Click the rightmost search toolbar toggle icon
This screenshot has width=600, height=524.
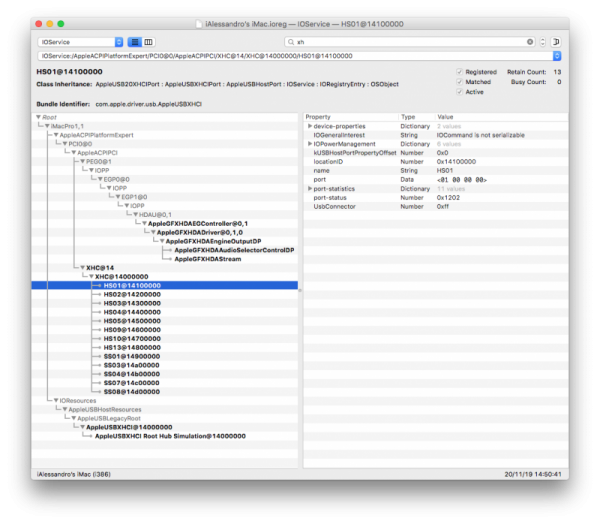tap(557, 42)
